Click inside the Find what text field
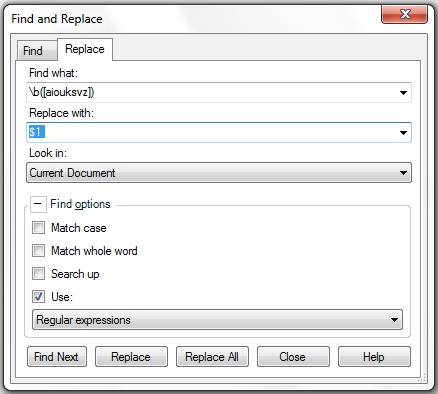Screen dimensions: 438x394 click(211, 92)
